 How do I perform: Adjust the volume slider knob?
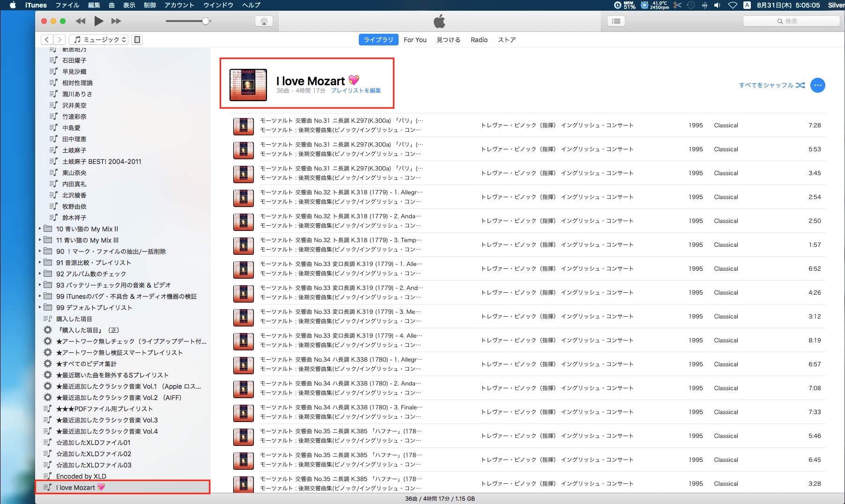click(x=206, y=21)
